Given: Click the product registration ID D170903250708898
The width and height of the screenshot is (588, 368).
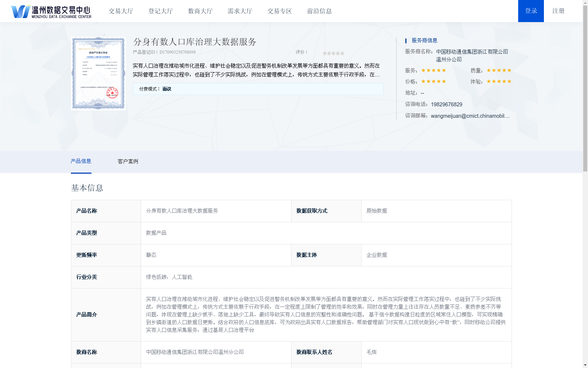Looking at the screenshot, I should click(x=178, y=52).
